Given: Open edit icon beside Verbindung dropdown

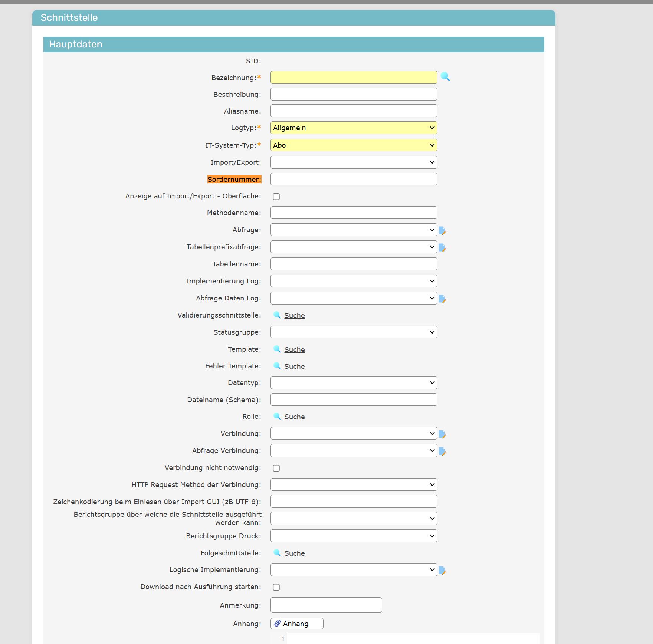Looking at the screenshot, I should click(x=442, y=434).
